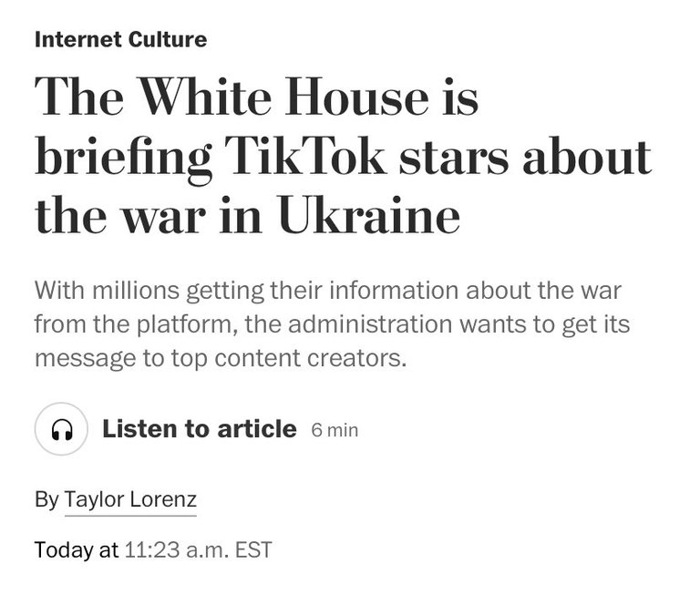Click the 'Today at' text
The height and width of the screenshot is (605, 700).
[x=77, y=549]
